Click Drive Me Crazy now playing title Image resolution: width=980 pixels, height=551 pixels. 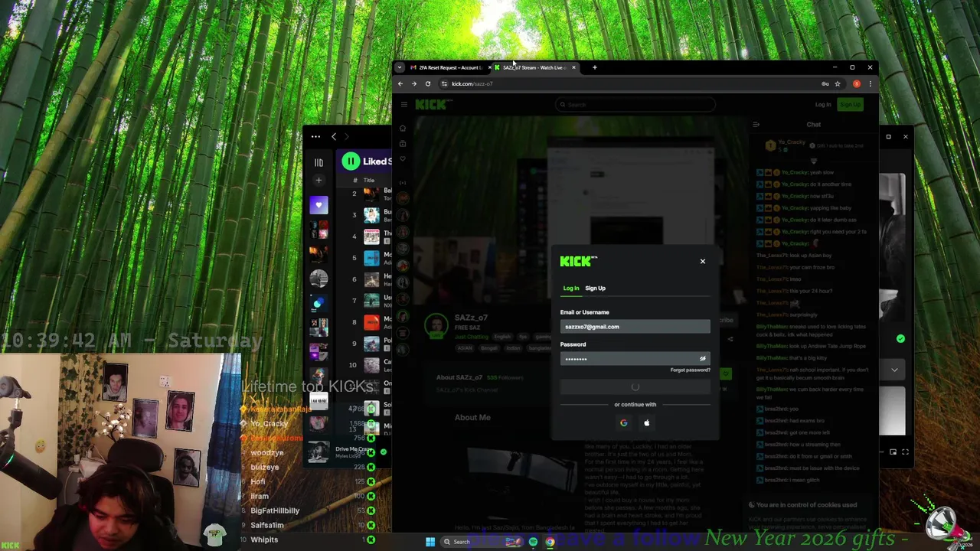pyautogui.click(x=353, y=449)
